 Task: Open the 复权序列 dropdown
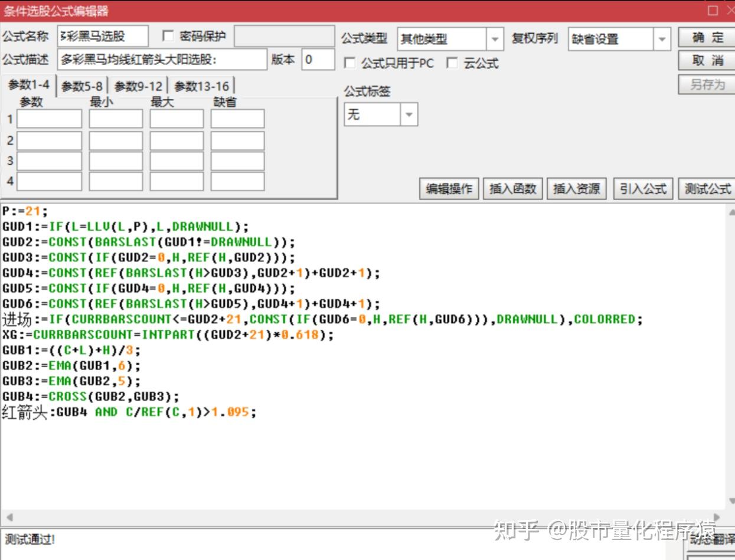[x=662, y=40]
